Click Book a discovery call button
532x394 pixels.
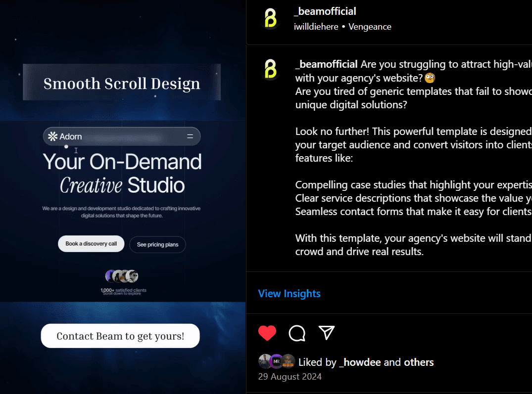coord(91,244)
